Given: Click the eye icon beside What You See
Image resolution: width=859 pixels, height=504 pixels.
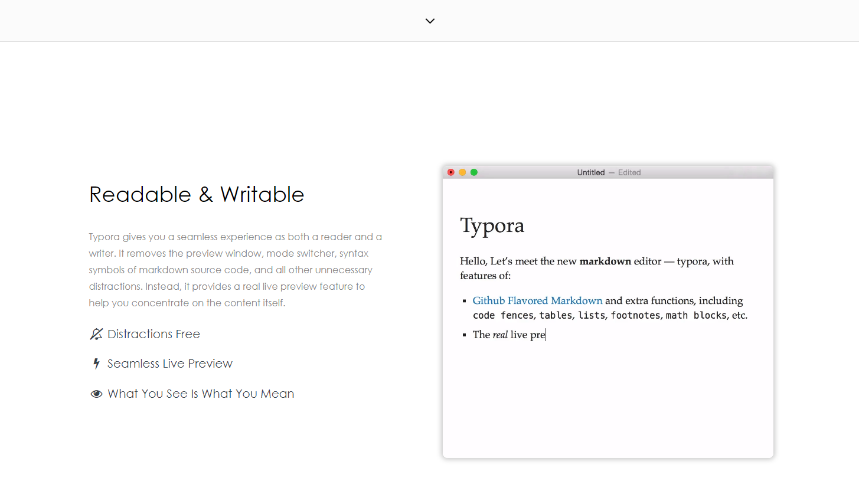Looking at the screenshot, I should [x=96, y=394].
